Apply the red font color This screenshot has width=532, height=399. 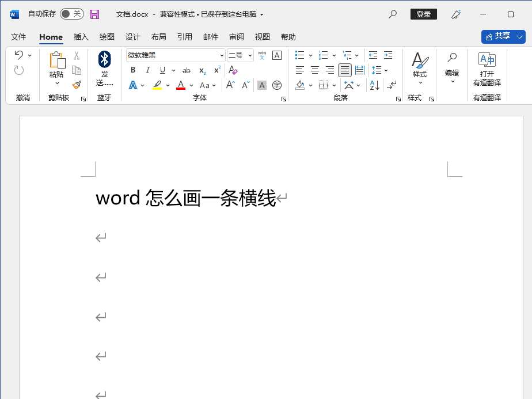[x=181, y=85]
